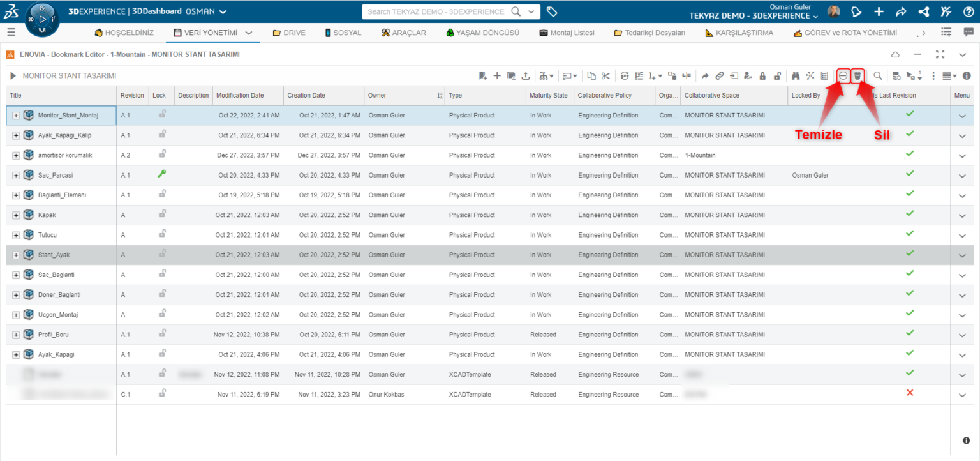Expand the Monitor_Stant_Montaj tree item
Screen dimensions: 980x461
[x=15, y=116]
